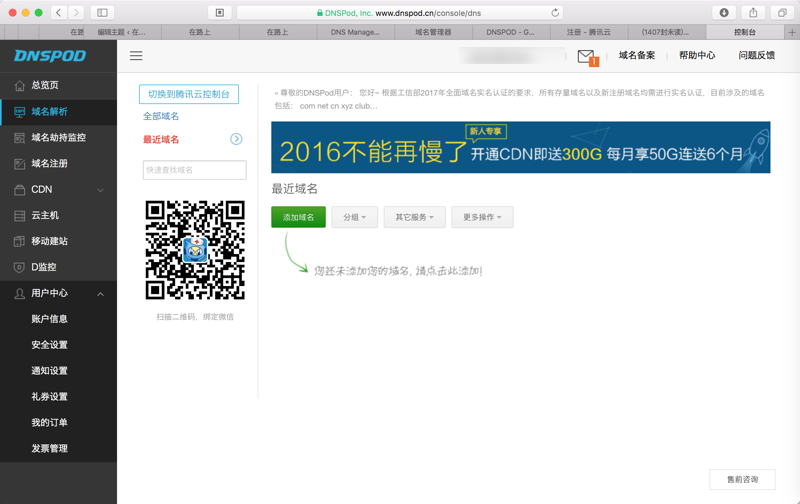This screenshot has height=504, width=800.
Task: Click the green 添加域名 button
Action: pyautogui.click(x=298, y=217)
